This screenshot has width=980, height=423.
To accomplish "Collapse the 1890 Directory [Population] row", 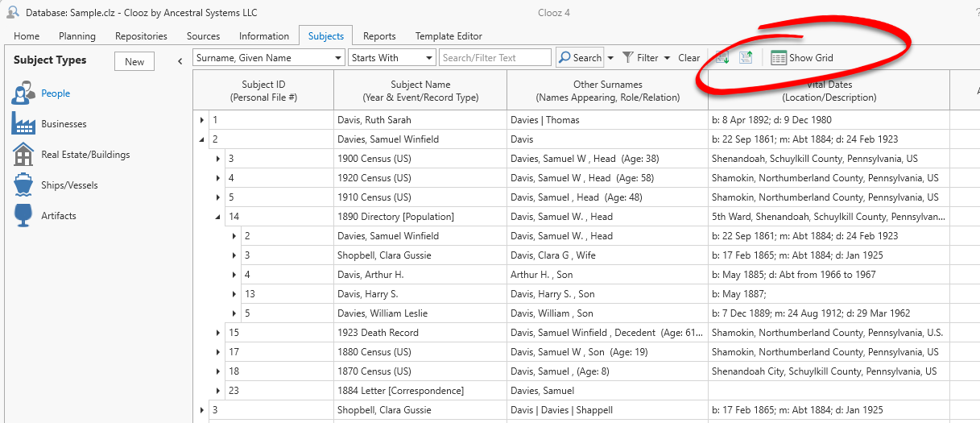I will point(217,217).
